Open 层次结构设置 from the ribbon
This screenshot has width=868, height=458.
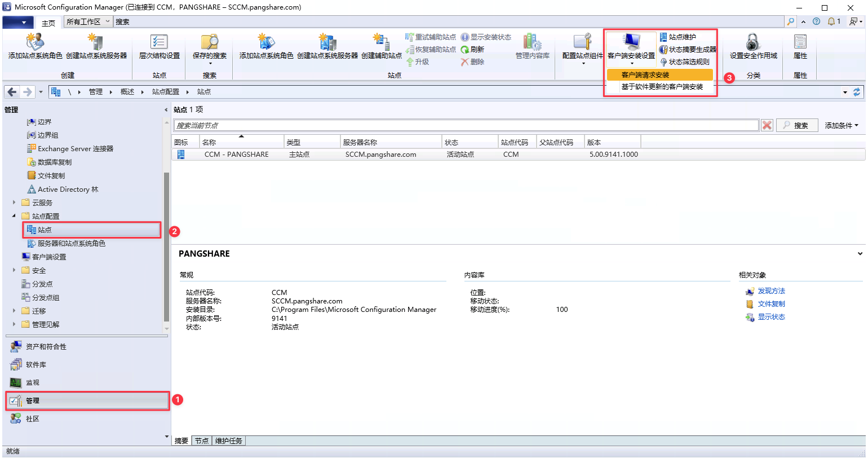click(x=160, y=46)
